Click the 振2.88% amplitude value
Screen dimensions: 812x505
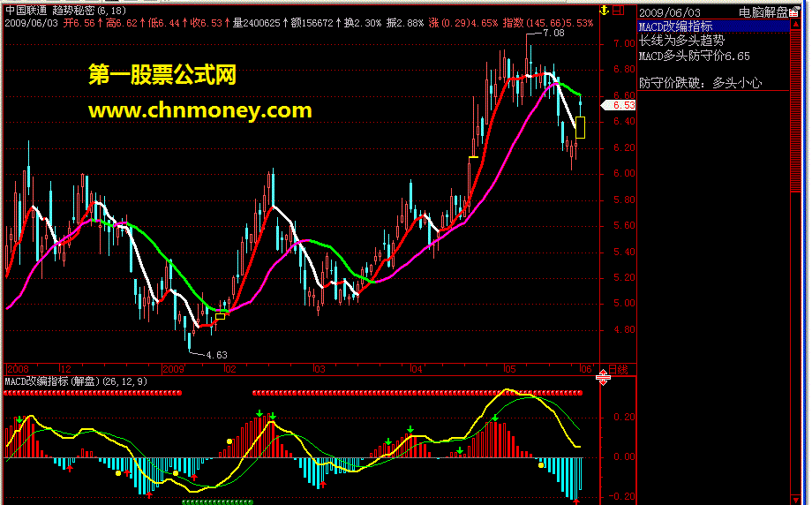[405, 23]
